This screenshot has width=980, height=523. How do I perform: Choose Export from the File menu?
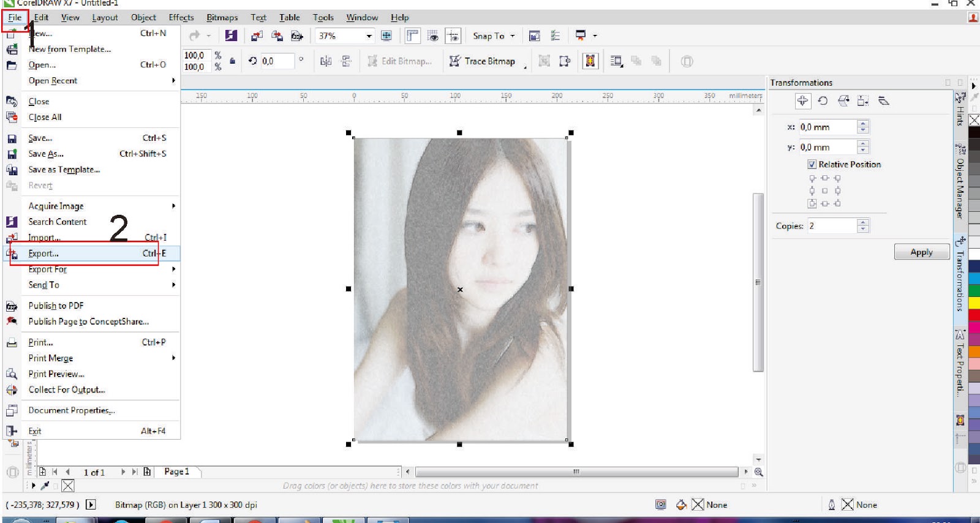43,254
